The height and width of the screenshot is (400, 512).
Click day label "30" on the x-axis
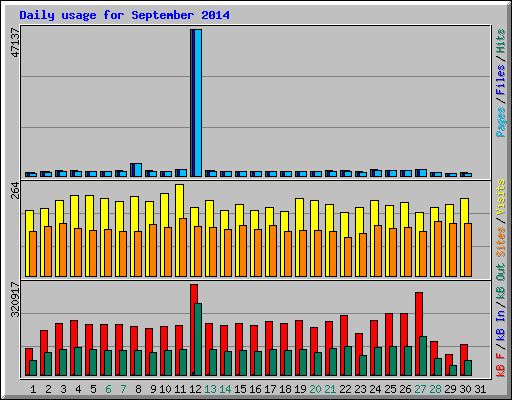pyautogui.click(x=465, y=389)
